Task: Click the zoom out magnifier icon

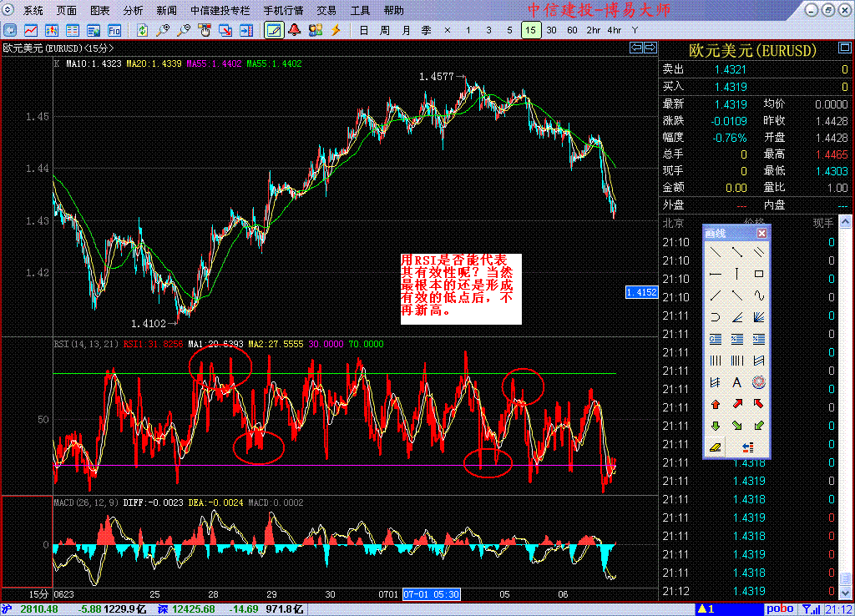Action: pos(184,31)
